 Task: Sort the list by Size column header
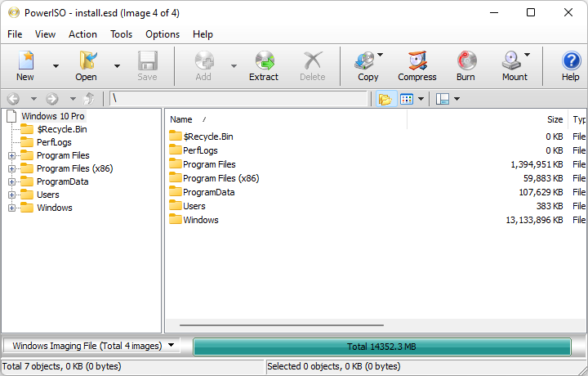(555, 119)
